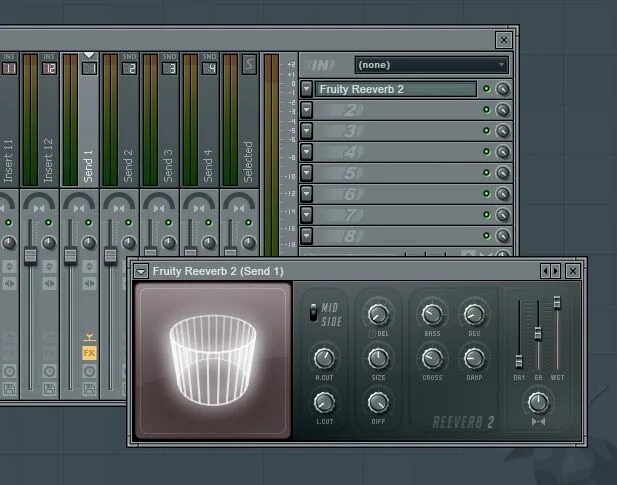Toggle effect slot 7 enable LED
Image resolution: width=617 pixels, height=485 pixels.
click(x=487, y=214)
